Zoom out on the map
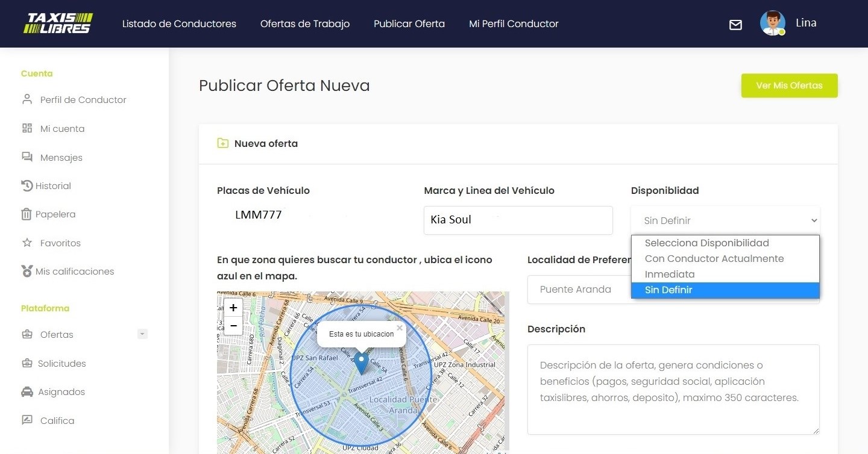 (x=233, y=326)
